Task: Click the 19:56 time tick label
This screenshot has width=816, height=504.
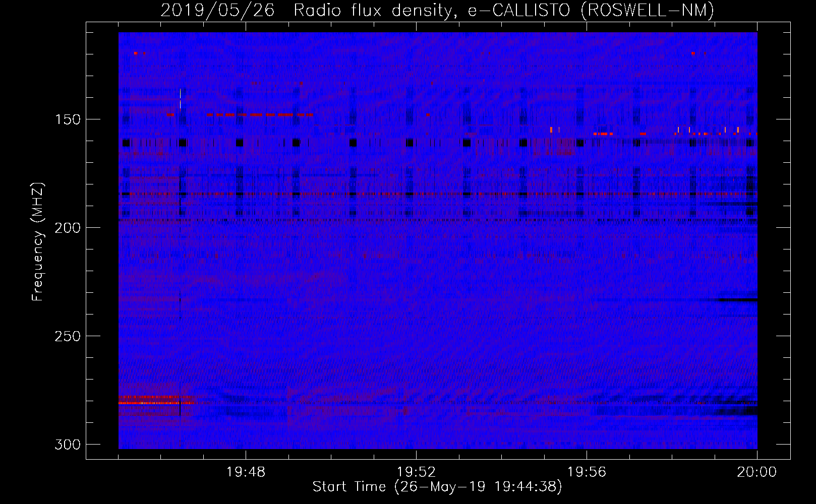Action: (x=587, y=472)
